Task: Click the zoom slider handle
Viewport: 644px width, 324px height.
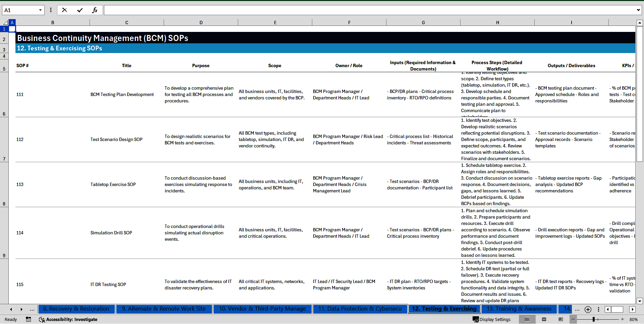Action: (594, 319)
